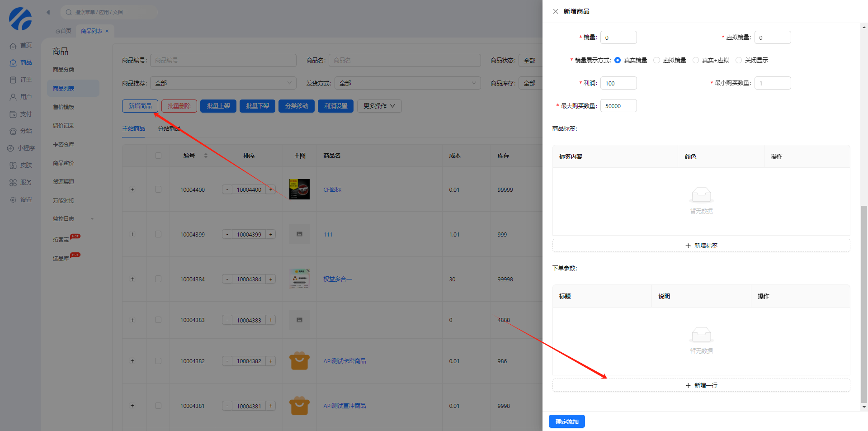The width and height of the screenshot is (868, 431).
Task: Click the home icon in the left sidebar
Action: pos(13,46)
